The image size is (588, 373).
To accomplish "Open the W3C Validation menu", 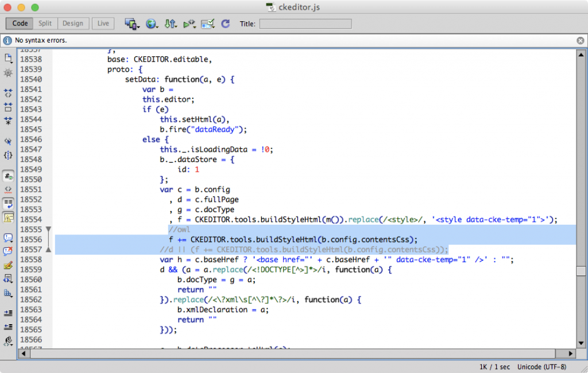I will 189,24.
